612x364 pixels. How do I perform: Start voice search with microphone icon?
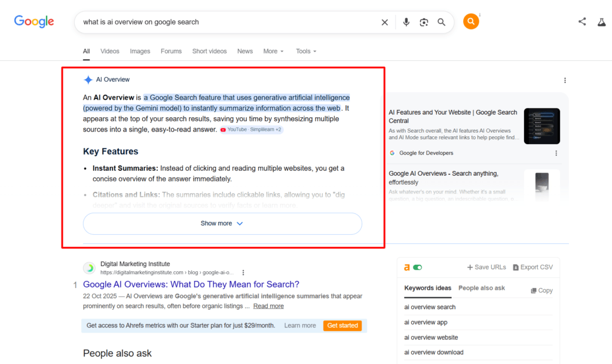[406, 22]
